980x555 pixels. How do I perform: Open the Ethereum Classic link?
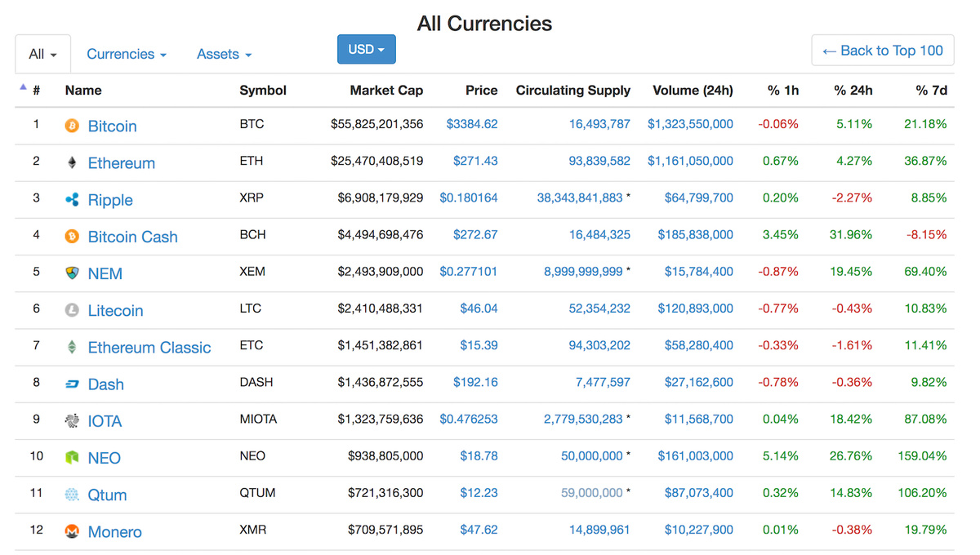tap(149, 347)
